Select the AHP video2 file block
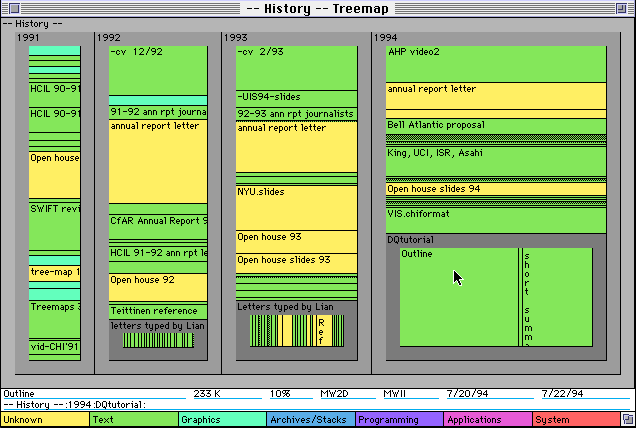This screenshot has width=636, height=428. [496, 64]
